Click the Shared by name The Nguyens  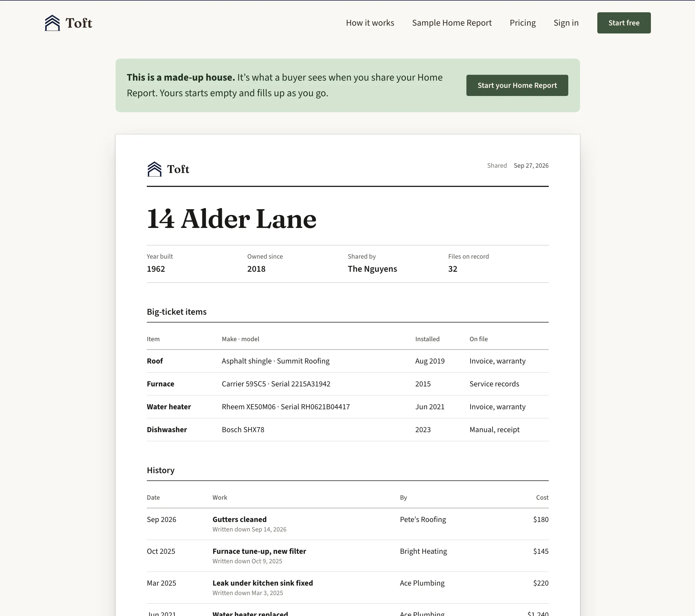click(372, 269)
